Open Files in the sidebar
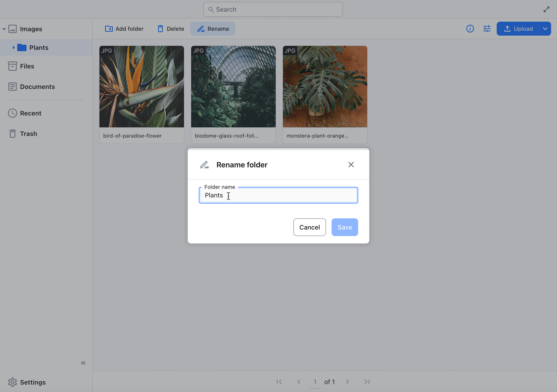 point(27,66)
